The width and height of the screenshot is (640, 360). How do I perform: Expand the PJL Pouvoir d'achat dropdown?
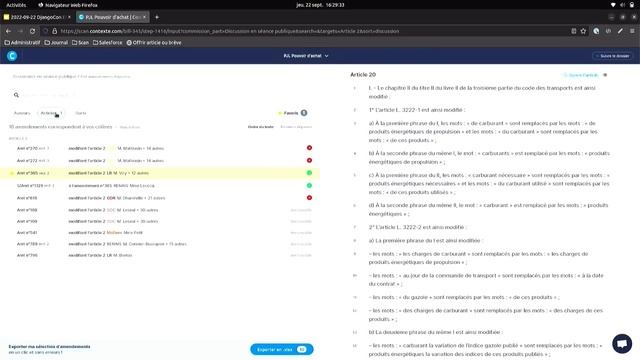306,56
